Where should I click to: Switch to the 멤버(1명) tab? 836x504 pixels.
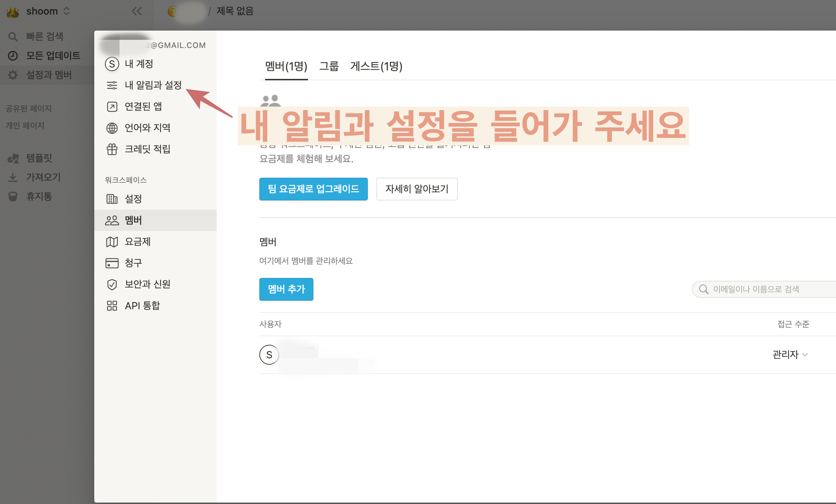point(286,66)
